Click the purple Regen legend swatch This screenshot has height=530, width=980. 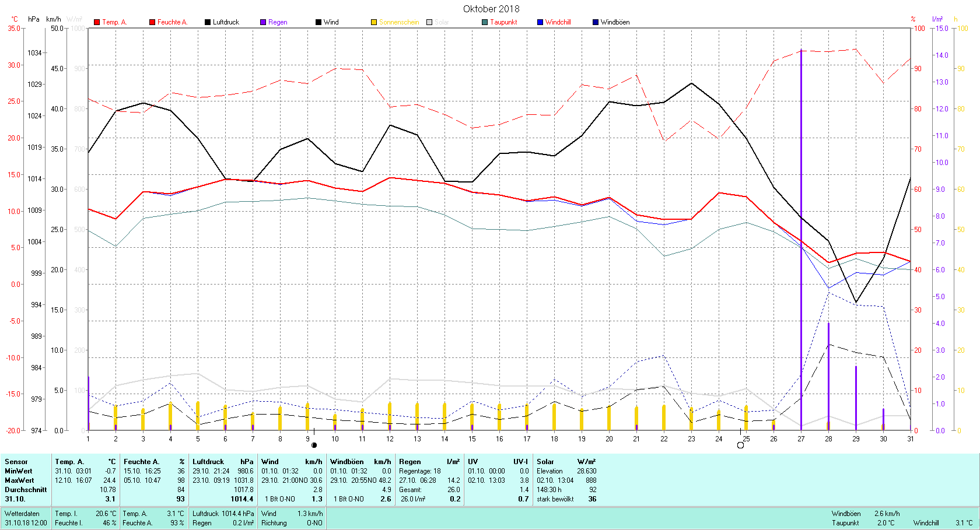coord(263,22)
